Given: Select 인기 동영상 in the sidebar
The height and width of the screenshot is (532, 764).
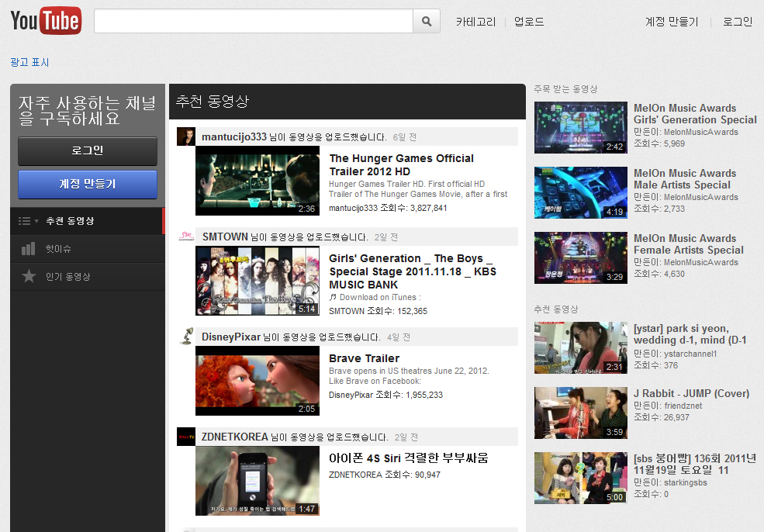Looking at the screenshot, I should point(88,277).
